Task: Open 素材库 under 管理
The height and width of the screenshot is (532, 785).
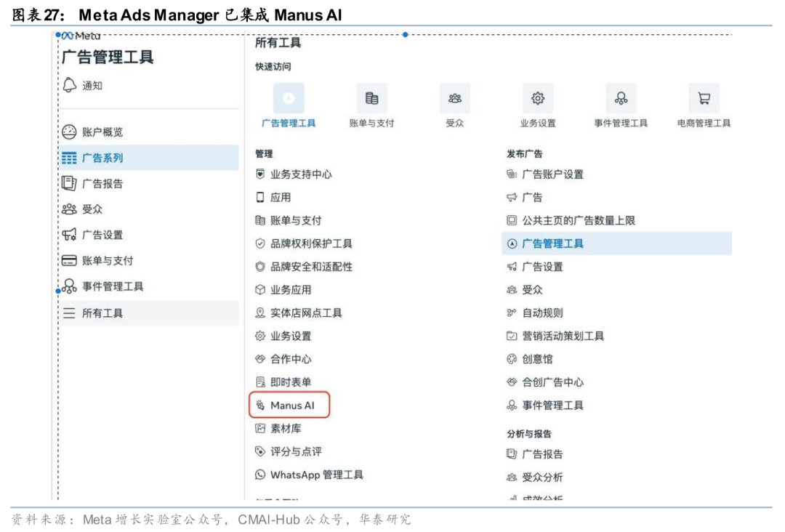Action: tap(285, 429)
